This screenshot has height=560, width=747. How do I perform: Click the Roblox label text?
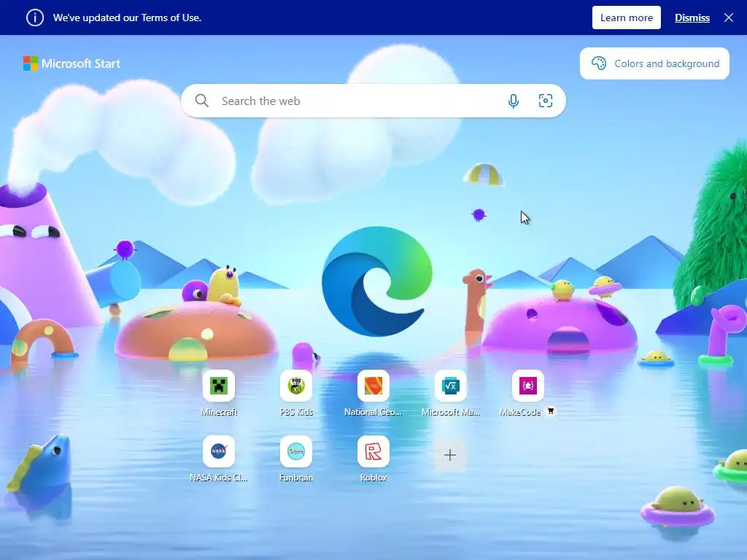tap(373, 477)
